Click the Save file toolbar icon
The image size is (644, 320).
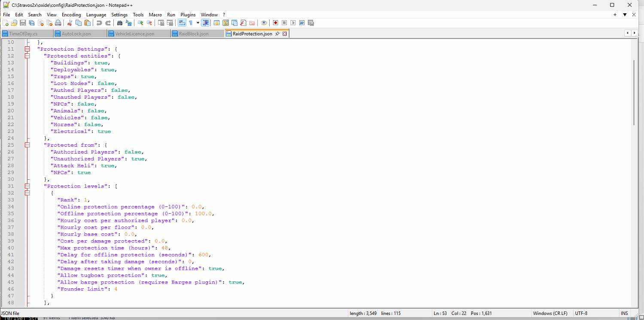coord(23,23)
